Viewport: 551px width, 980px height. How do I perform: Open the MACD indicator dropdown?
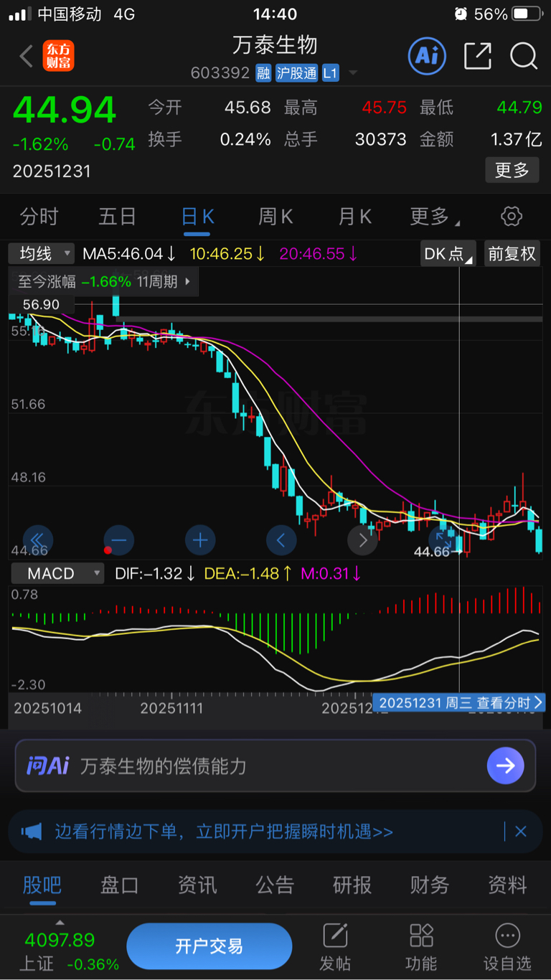click(56, 573)
